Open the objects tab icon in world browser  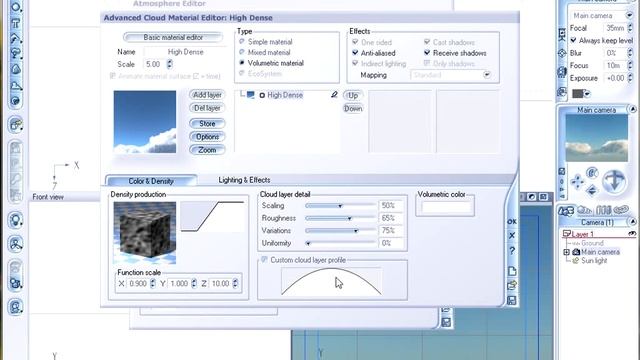click(x=566, y=211)
